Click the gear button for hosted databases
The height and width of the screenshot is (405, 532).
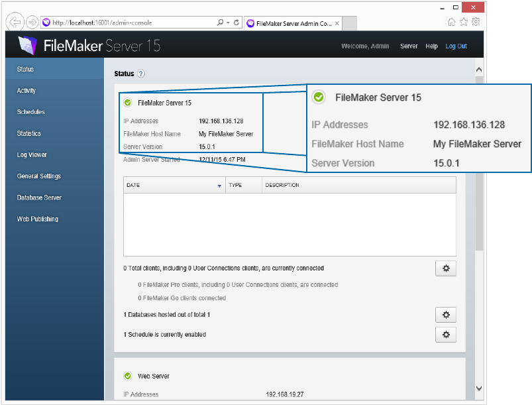446,315
